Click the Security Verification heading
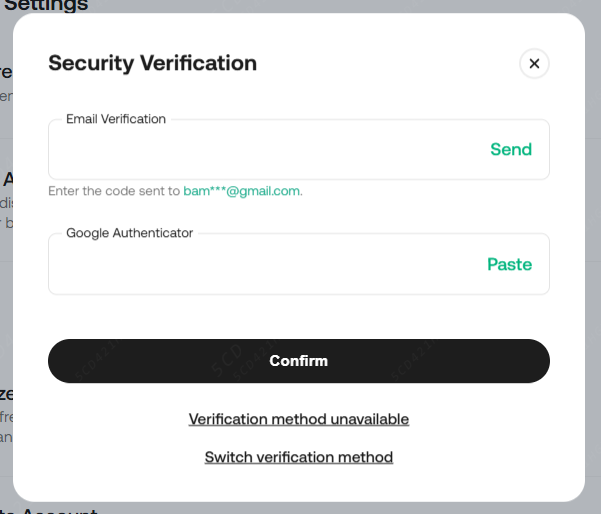Viewport: 601px width, 514px height. (x=153, y=63)
